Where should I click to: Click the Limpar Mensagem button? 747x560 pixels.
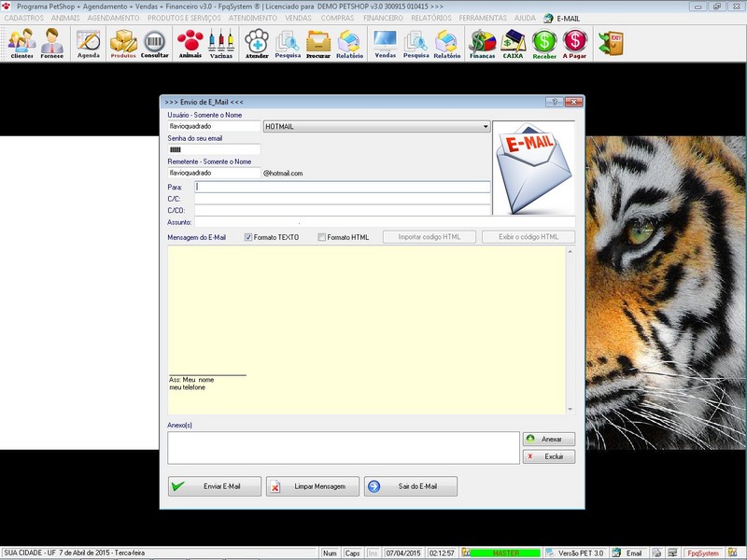313,486
